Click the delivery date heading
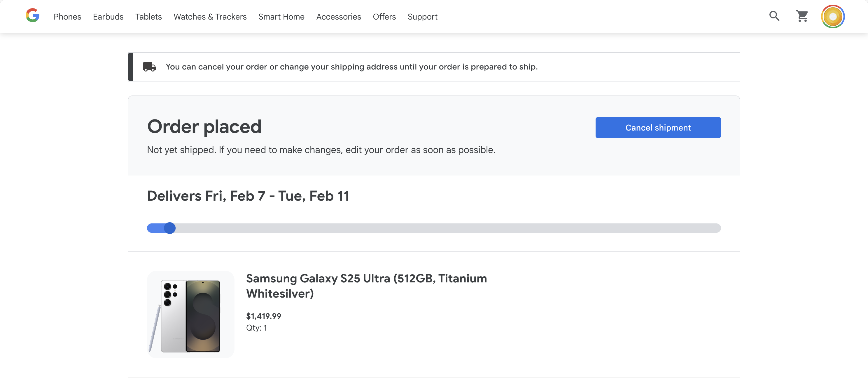 pyautogui.click(x=248, y=196)
